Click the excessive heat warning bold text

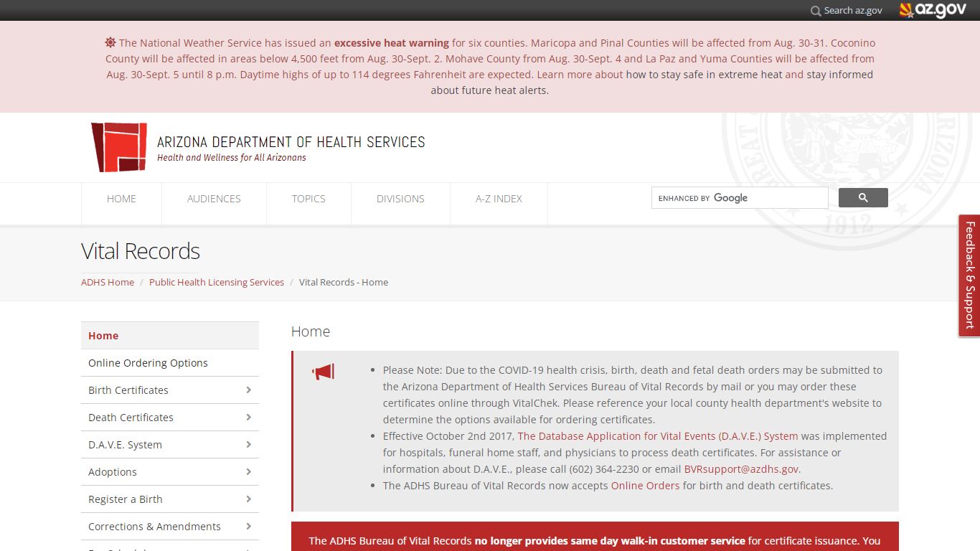[x=392, y=42]
